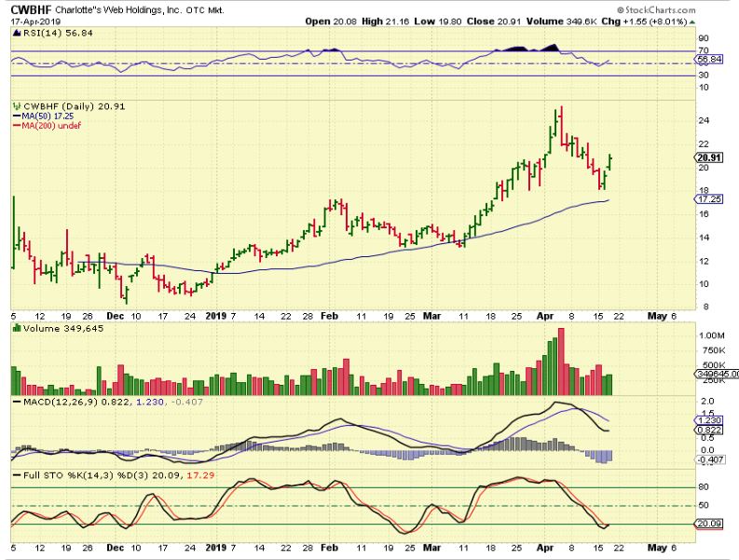Click the Chg +1.55 (+8.01%) value

click(x=644, y=21)
